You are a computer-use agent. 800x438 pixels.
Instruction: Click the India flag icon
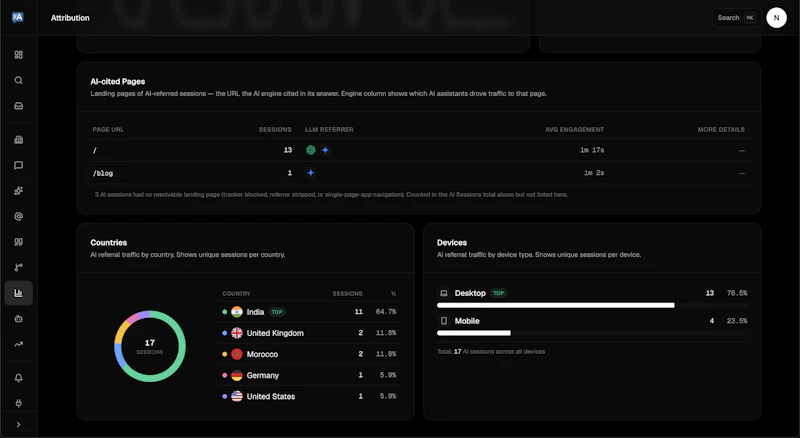click(x=237, y=312)
